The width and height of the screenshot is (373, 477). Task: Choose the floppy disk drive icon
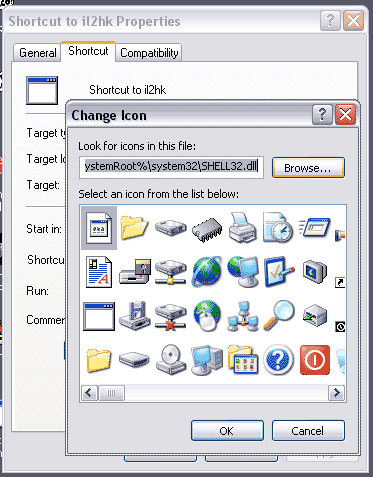pos(135,272)
